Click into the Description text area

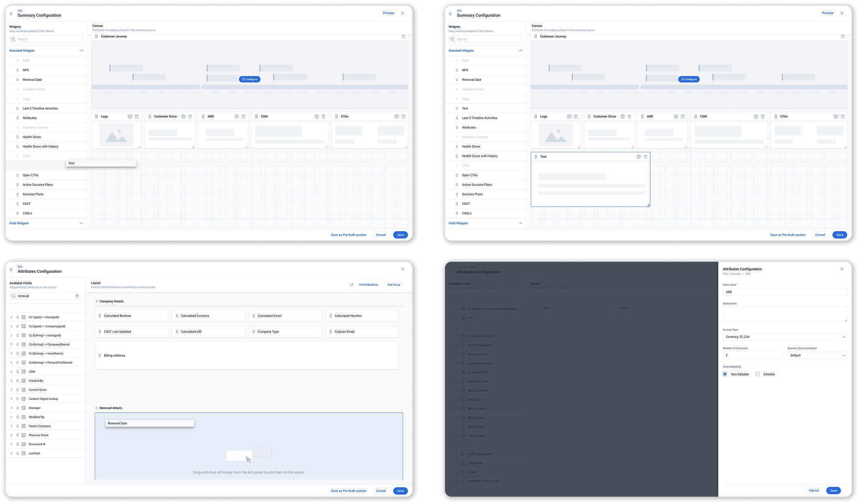785,314
